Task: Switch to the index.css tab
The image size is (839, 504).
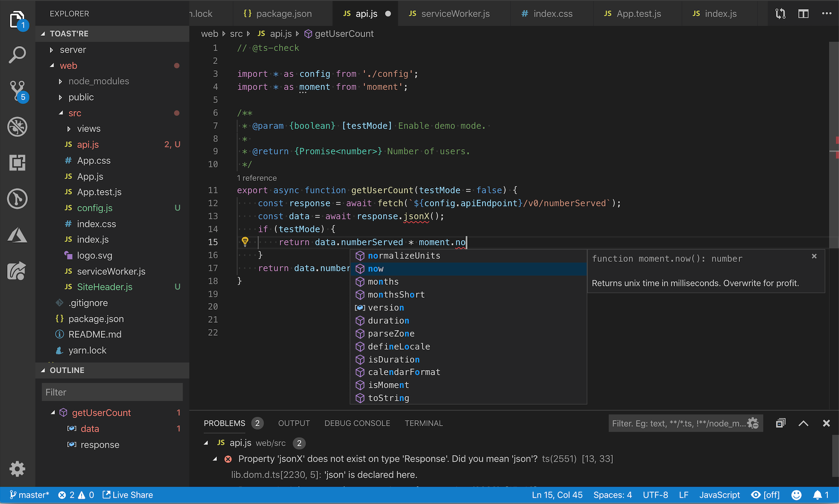Action: 551,13
